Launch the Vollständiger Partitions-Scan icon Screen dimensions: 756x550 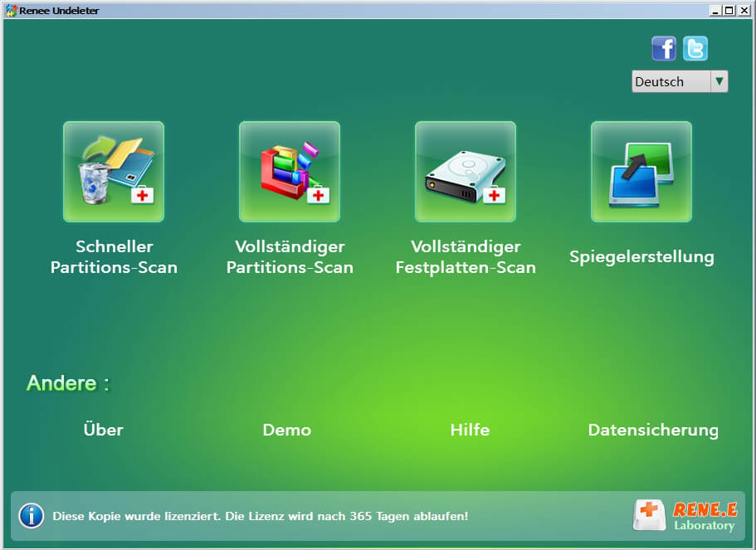click(290, 172)
